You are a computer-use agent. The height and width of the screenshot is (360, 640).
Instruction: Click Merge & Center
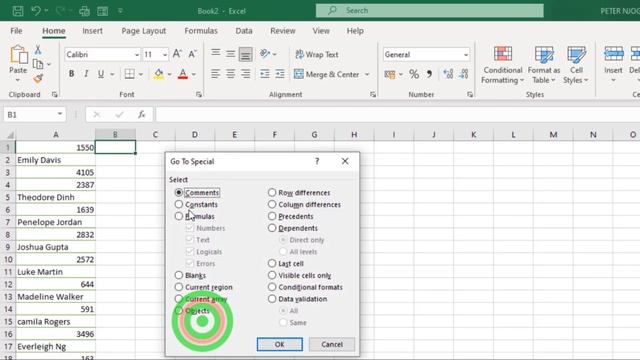point(327,74)
